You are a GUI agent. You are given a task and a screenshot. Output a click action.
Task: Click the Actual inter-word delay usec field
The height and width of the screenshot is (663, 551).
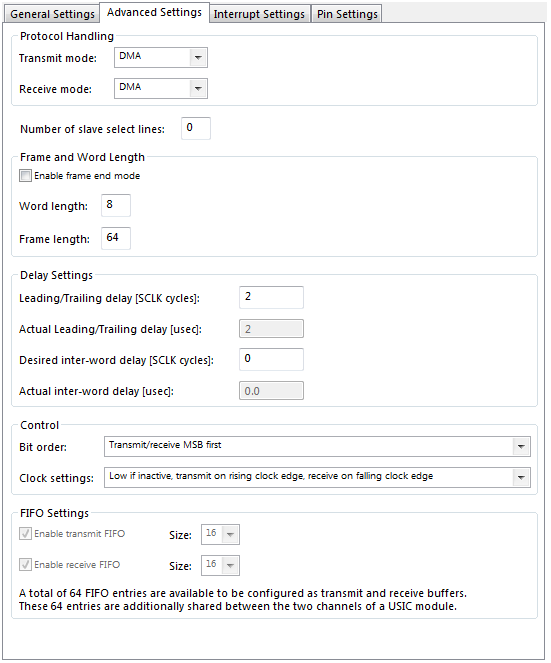[x=271, y=391]
